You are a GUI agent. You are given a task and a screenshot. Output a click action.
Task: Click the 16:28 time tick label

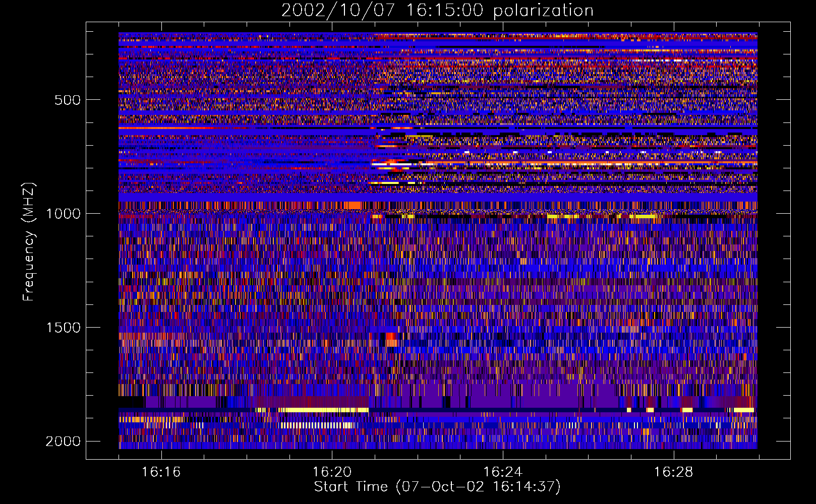pyautogui.click(x=674, y=472)
